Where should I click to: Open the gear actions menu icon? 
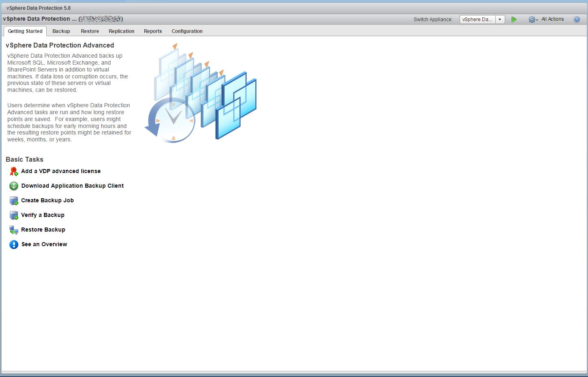coord(533,19)
